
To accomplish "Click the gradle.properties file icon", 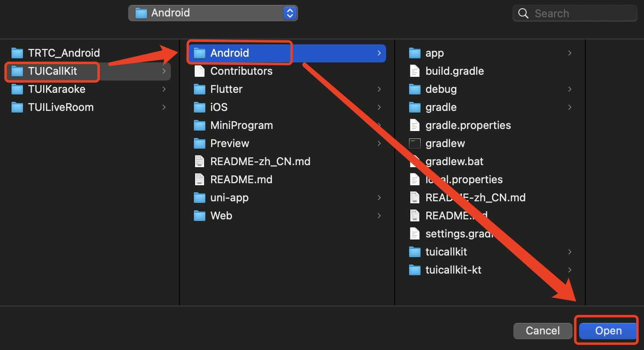I will [415, 125].
